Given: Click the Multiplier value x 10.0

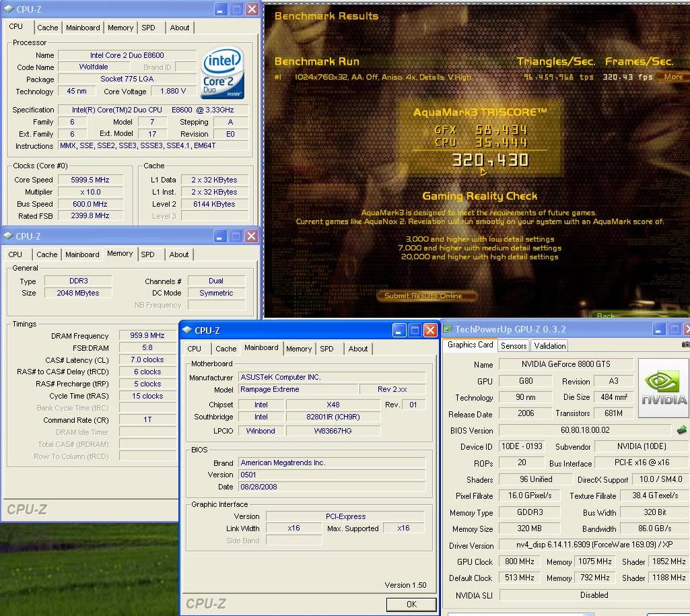Looking at the screenshot, I should click(90, 192).
